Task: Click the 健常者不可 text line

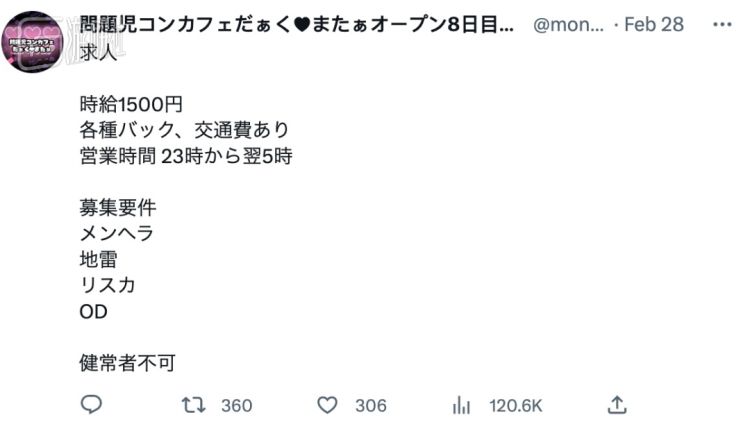Action: click(127, 363)
